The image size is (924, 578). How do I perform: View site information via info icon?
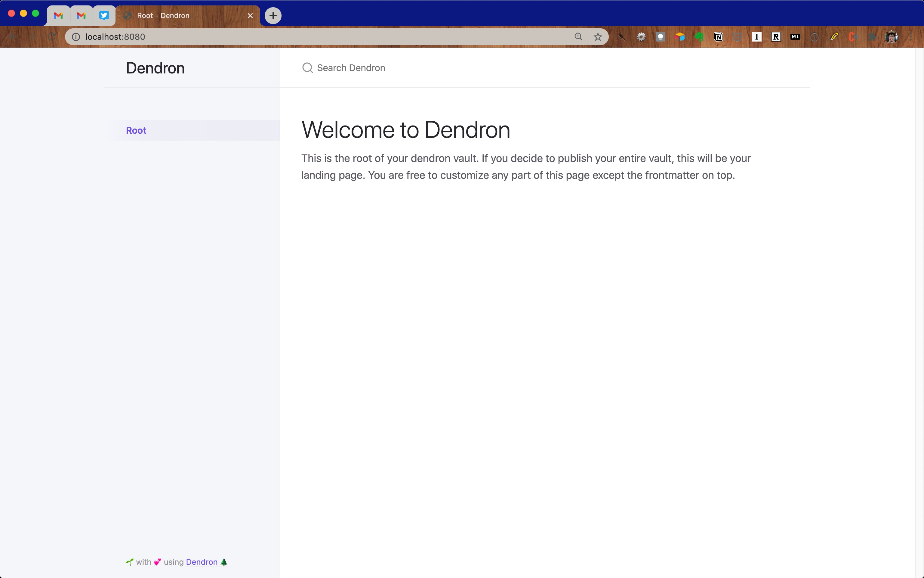click(76, 37)
